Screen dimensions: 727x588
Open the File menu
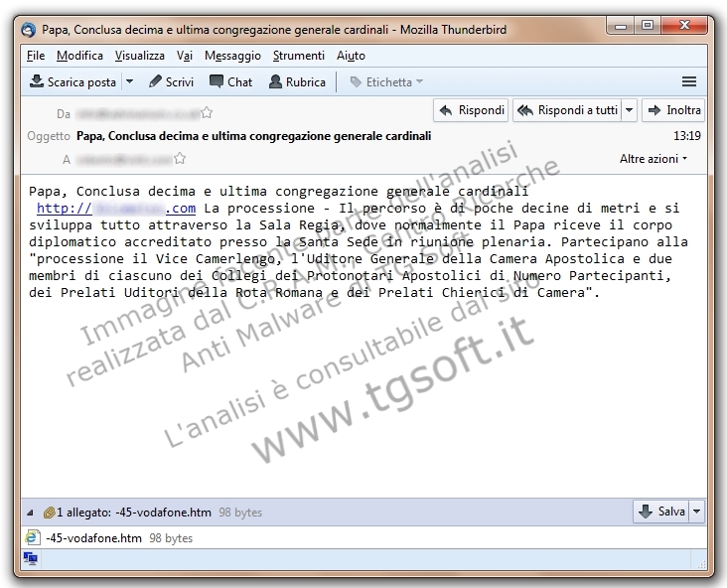pos(36,56)
